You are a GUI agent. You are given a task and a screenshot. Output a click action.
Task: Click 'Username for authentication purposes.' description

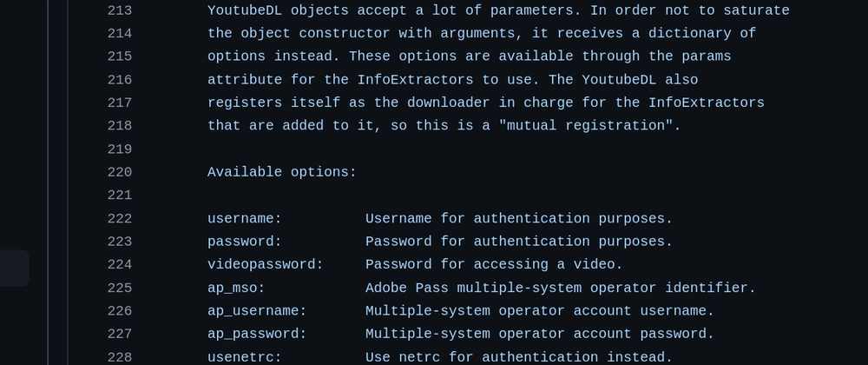519,218
